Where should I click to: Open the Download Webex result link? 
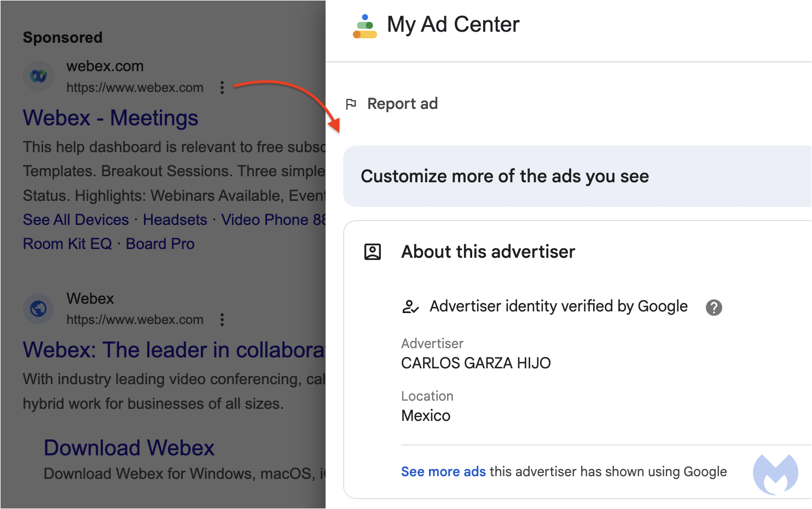tap(129, 448)
